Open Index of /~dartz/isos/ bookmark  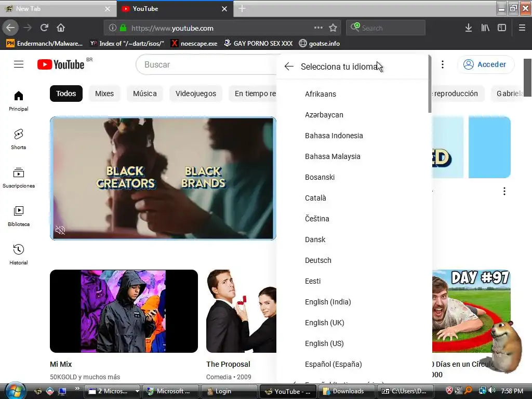[x=127, y=44]
